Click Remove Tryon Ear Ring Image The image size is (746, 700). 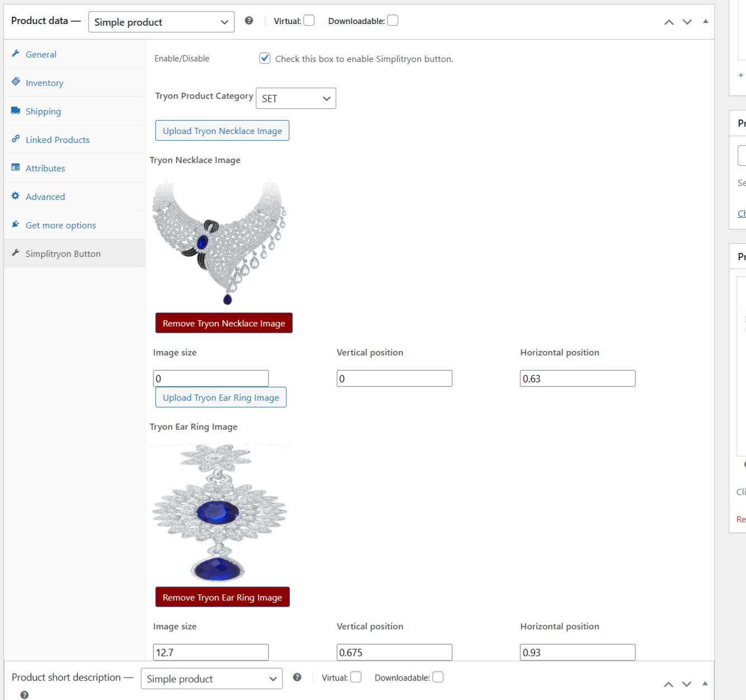tap(222, 597)
